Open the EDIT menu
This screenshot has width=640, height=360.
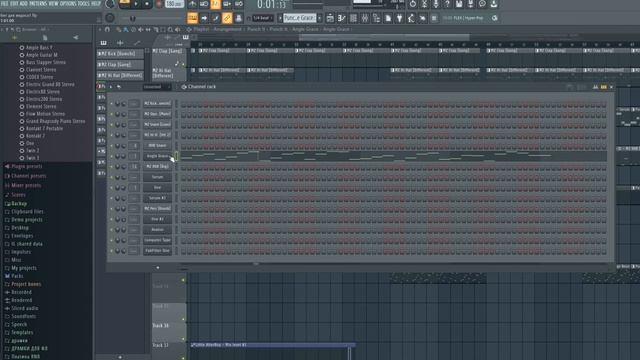point(14,4)
